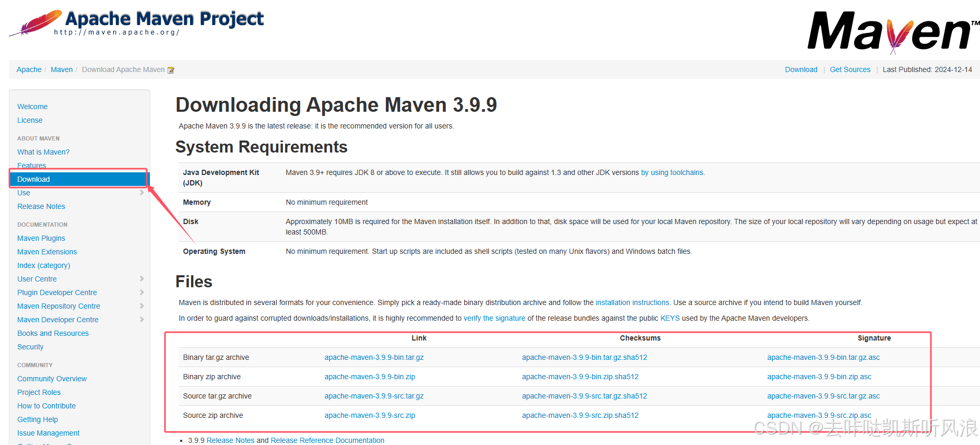Open Issue Management link
Viewport: 980px width, 445px height.
49,433
